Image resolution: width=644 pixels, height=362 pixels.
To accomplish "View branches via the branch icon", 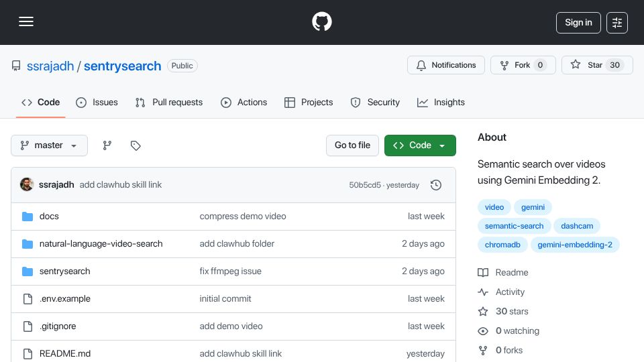I will click(107, 145).
